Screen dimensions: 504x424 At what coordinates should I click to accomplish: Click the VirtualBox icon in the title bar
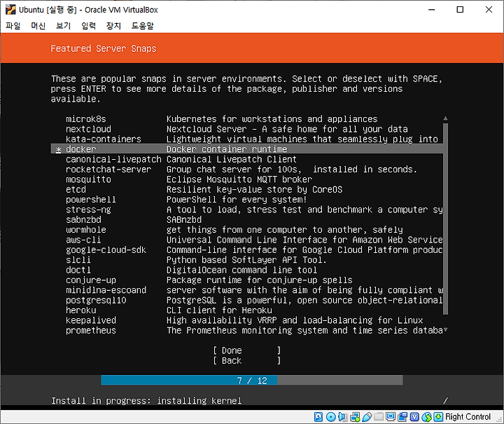[x=10, y=10]
